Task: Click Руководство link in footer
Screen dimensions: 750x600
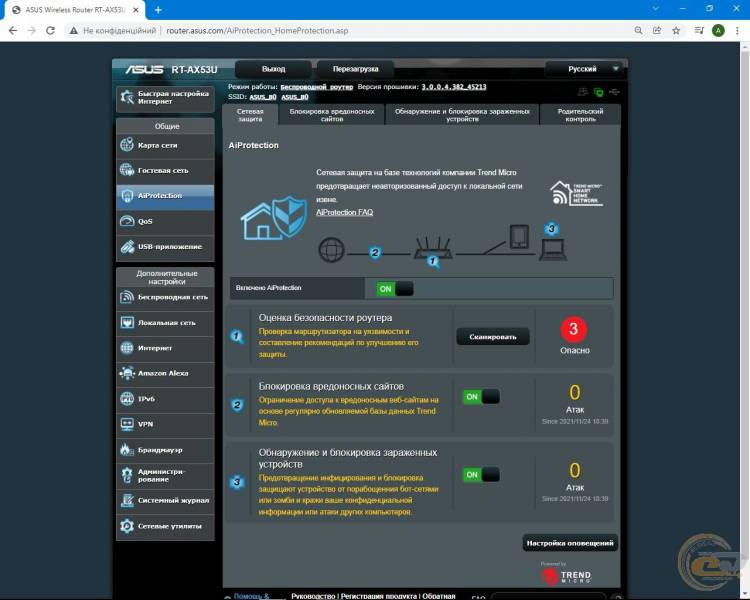Action: 313,596
